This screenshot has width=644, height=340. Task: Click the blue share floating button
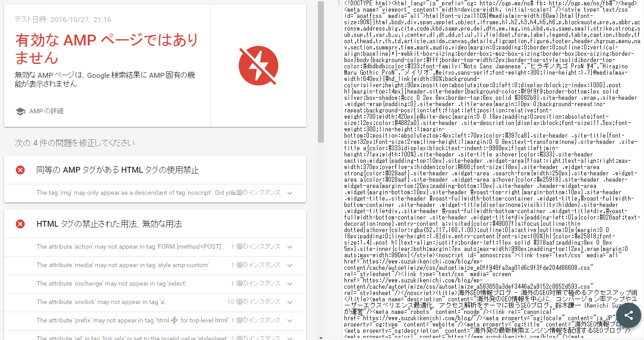coord(629,315)
